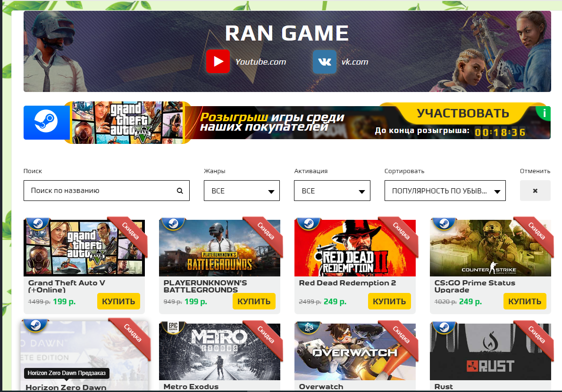
Task: Click the green info 'i' icon on the giveaway
Action: pos(544,113)
